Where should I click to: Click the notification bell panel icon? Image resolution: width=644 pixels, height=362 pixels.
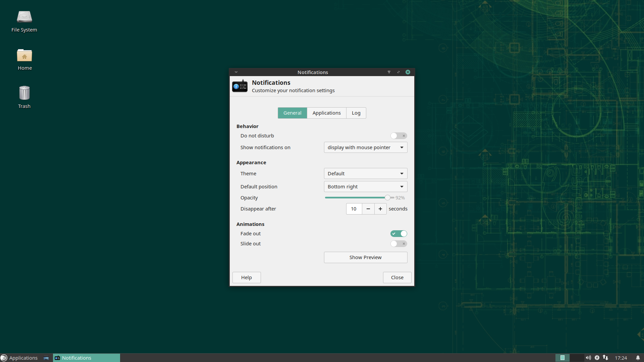click(x=638, y=358)
